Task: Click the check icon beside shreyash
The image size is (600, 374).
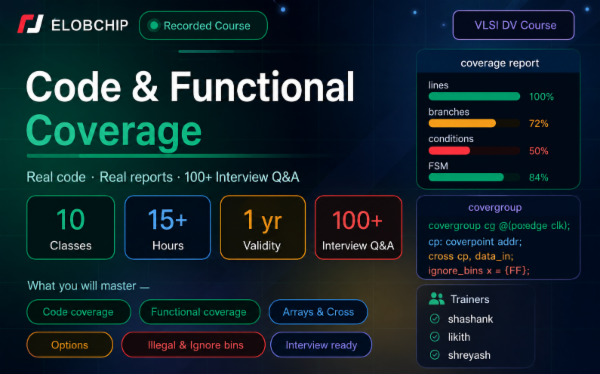Action: pyautogui.click(x=435, y=355)
